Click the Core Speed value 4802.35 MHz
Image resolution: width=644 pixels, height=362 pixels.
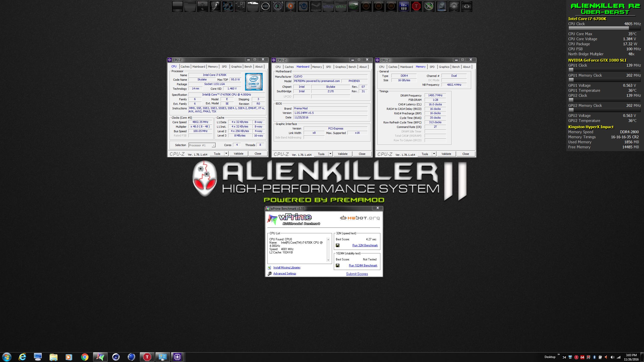(200, 122)
